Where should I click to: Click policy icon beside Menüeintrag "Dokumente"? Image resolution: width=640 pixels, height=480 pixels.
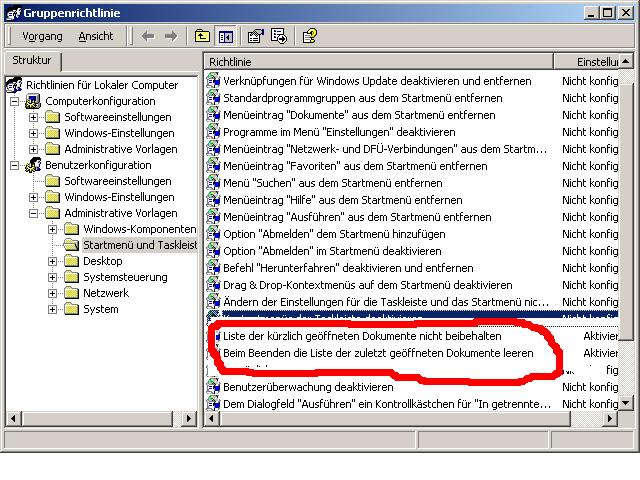pos(213,115)
